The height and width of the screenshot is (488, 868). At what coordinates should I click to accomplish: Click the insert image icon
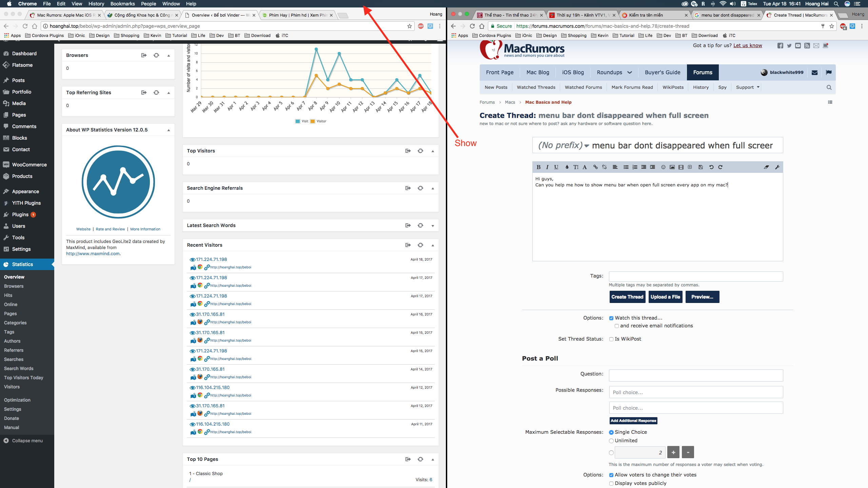(x=672, y=167)
